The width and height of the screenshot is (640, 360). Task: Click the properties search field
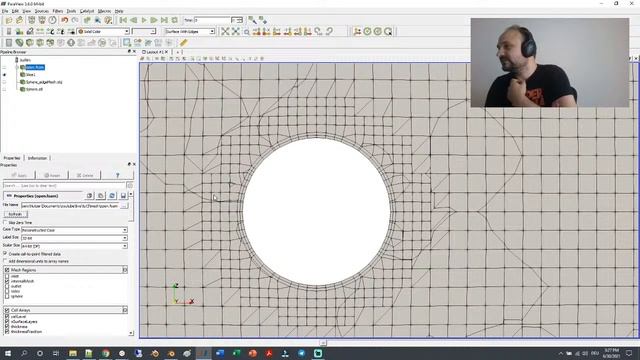click(x=65, y=186)
